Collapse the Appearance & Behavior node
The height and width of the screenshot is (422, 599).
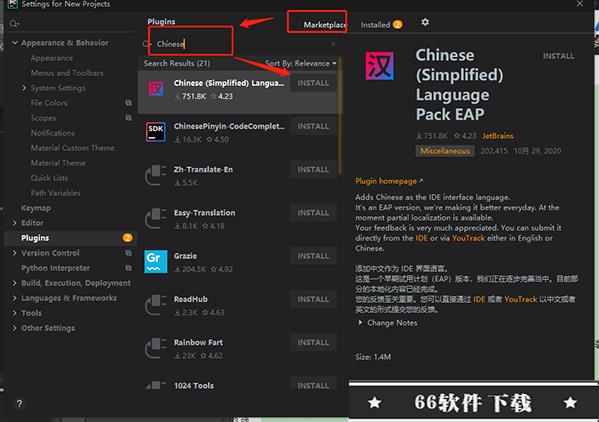[x=15, y=43]
